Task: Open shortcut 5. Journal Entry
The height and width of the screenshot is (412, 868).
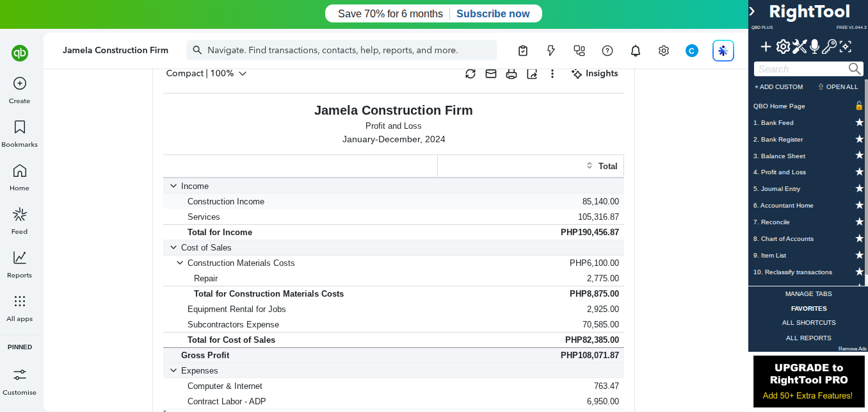Action: click(x=776, y=188)
